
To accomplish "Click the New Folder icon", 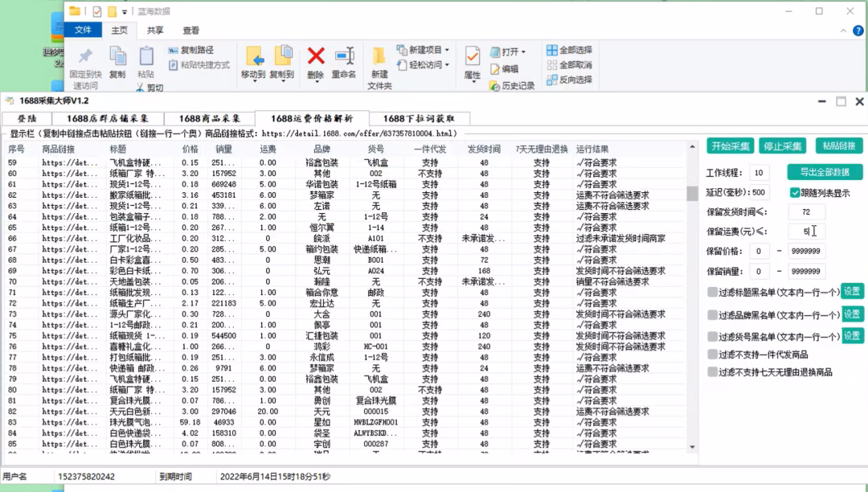I will (x=379, y=56).
